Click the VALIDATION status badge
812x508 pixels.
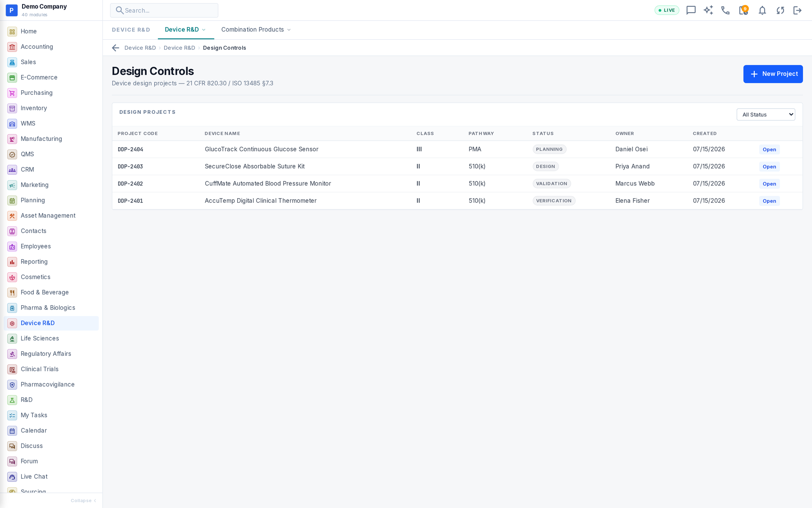coord(551,184)
